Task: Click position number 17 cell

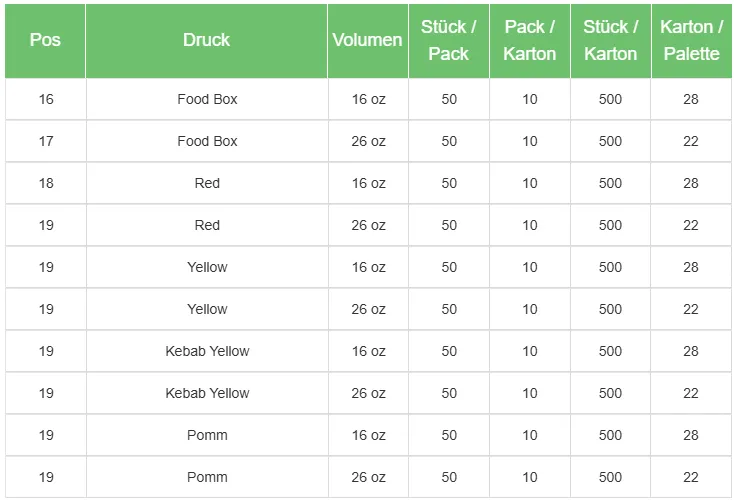Action: (x=46, y=141)
